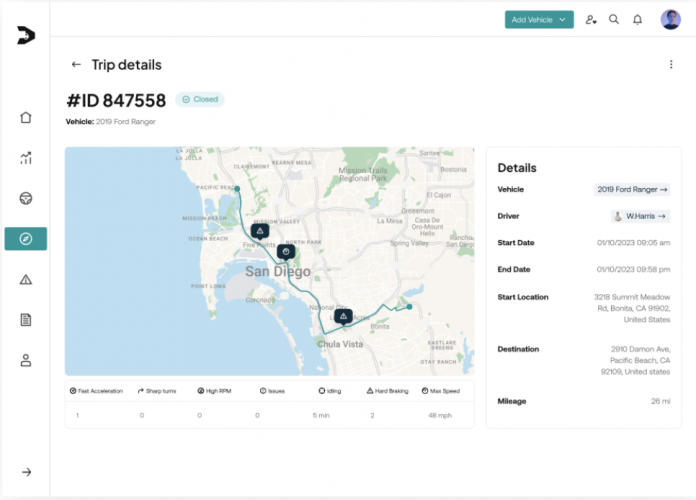Click the 5 min idling value
696x500 pixels.
click(x=321, y=415)
